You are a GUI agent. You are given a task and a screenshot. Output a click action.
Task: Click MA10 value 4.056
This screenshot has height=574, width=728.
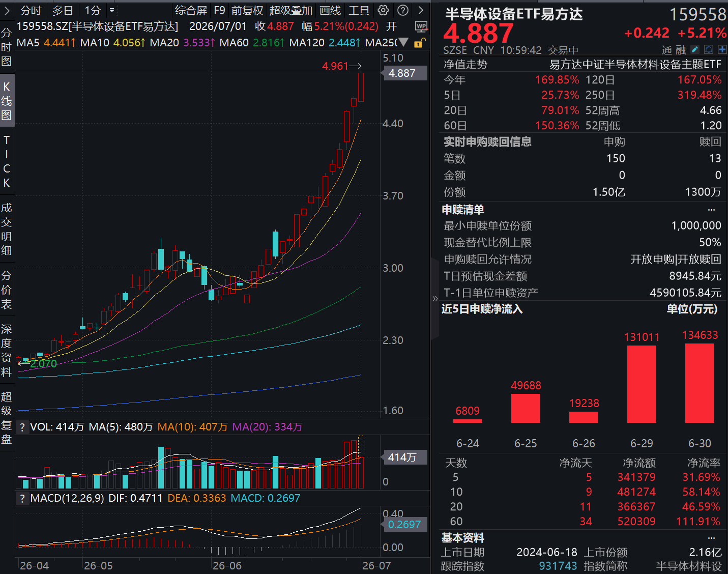pyautogui.click(x=129, y=43)
